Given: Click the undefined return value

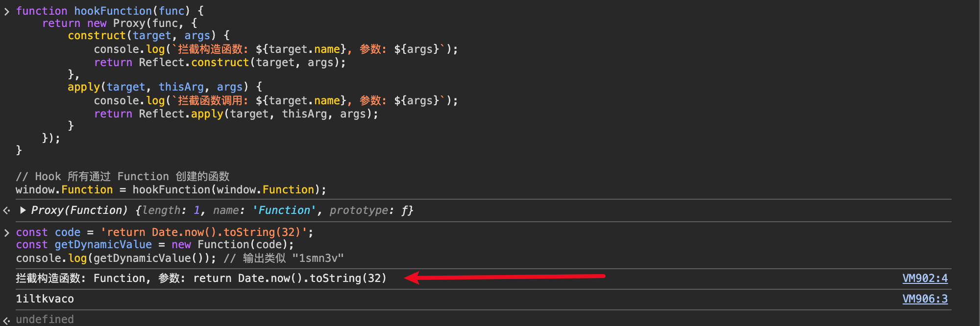Looking at the screenshot, I should coord(45,320).
